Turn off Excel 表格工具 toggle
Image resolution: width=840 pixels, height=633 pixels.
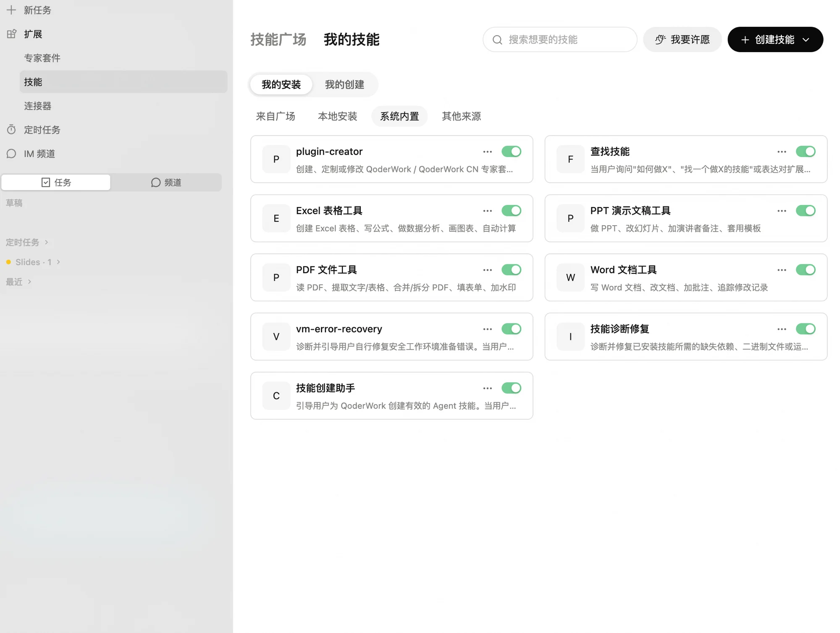[511, 211]
